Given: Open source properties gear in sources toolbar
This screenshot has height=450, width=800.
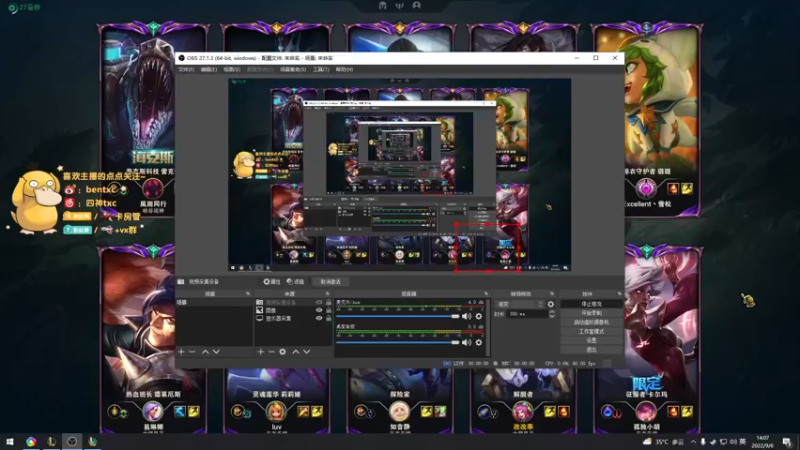Looking at the screenshot, I should point(283,352).
